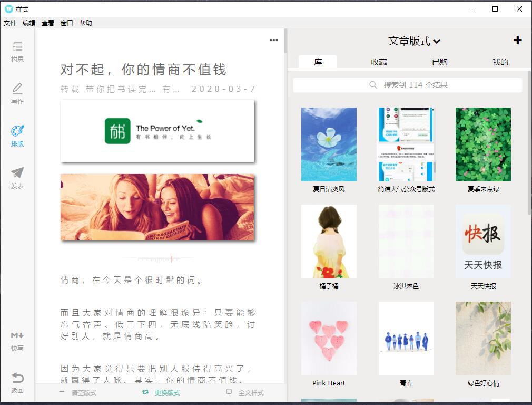Click the 发表 paper plane icon

pyautogui.click(x=17, y=173)
